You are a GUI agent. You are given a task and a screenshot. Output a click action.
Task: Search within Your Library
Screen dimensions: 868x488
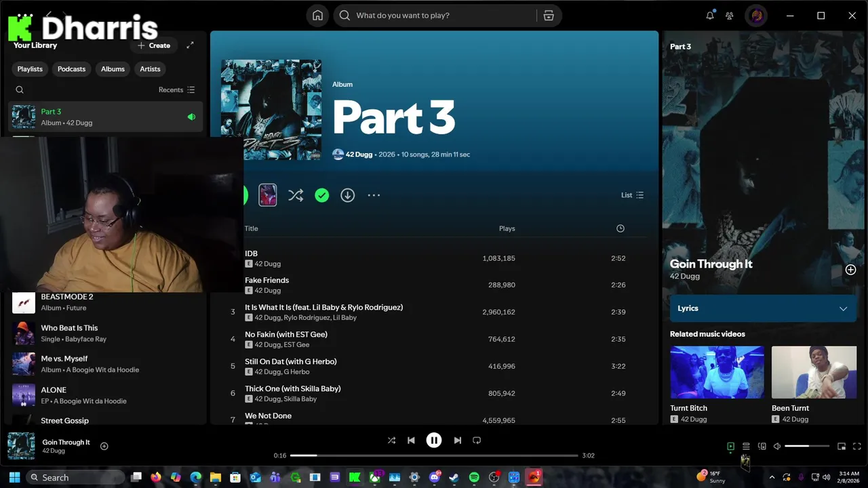tap(20, 89)
